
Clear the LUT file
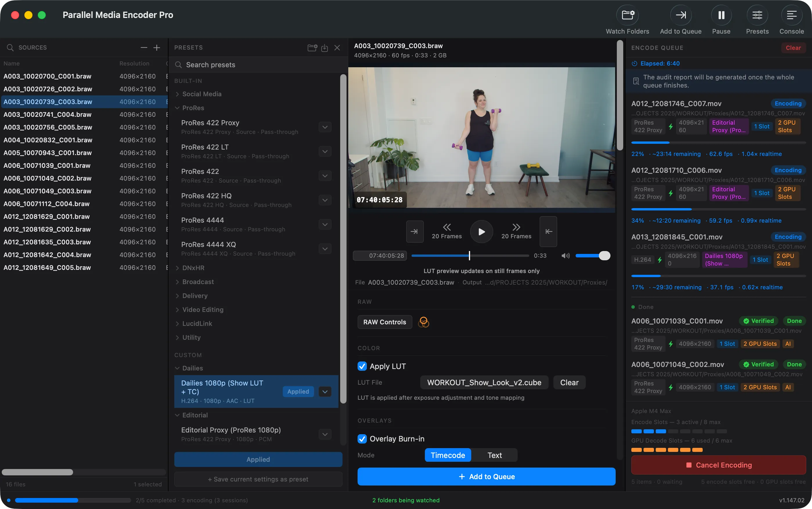click(569, 382)
